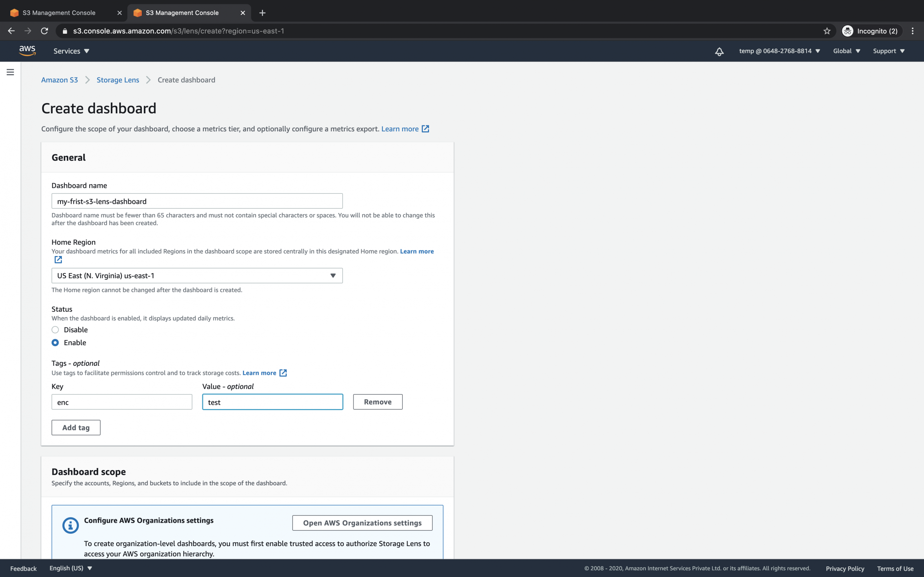Open the Services menu
The height and width of the screenshot is (577, 924).
pos(71,51)
